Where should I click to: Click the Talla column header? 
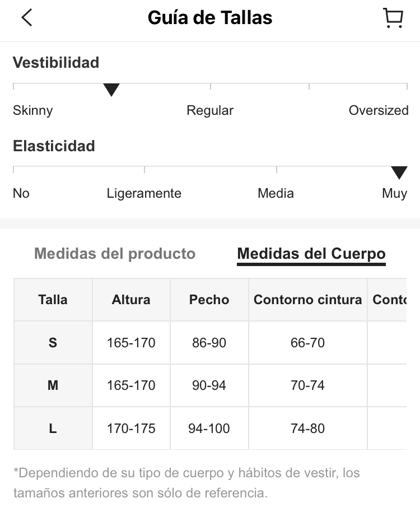coord(53,300)
